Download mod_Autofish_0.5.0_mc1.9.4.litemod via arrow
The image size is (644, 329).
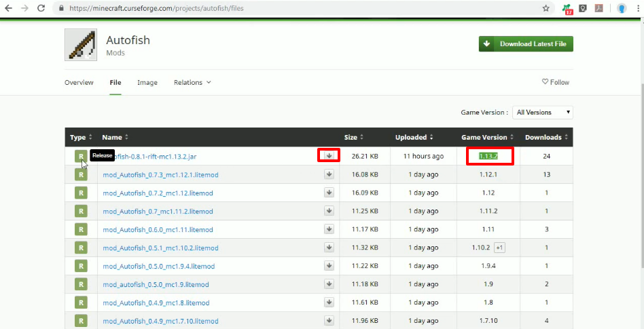(x=329, y=265)
